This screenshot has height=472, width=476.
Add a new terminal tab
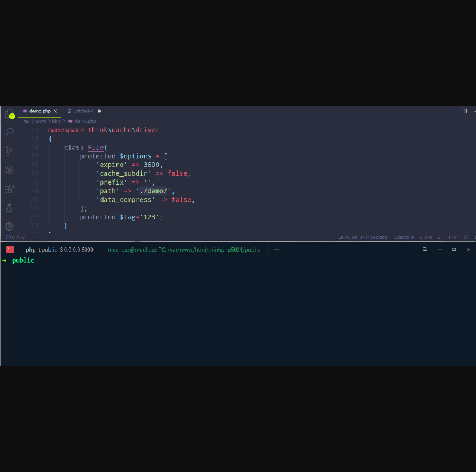point(277,249)
